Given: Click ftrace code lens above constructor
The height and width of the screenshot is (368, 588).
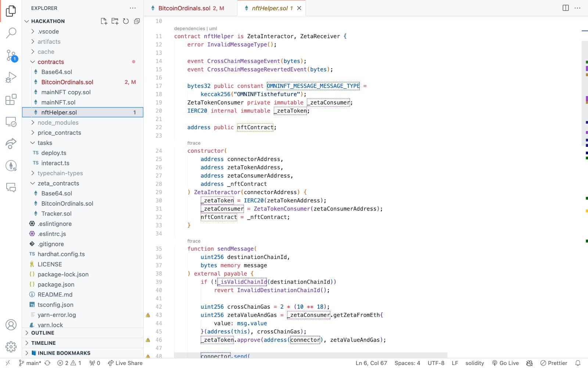Looking at the screenshot, I should [194, 143].
